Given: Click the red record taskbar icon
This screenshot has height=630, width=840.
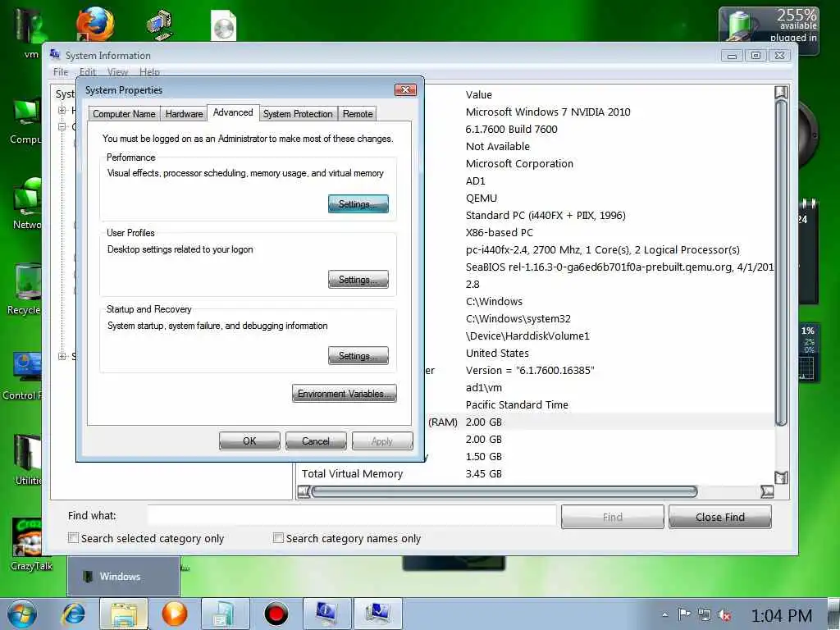Looking at the screenshot, I should 276,614.
